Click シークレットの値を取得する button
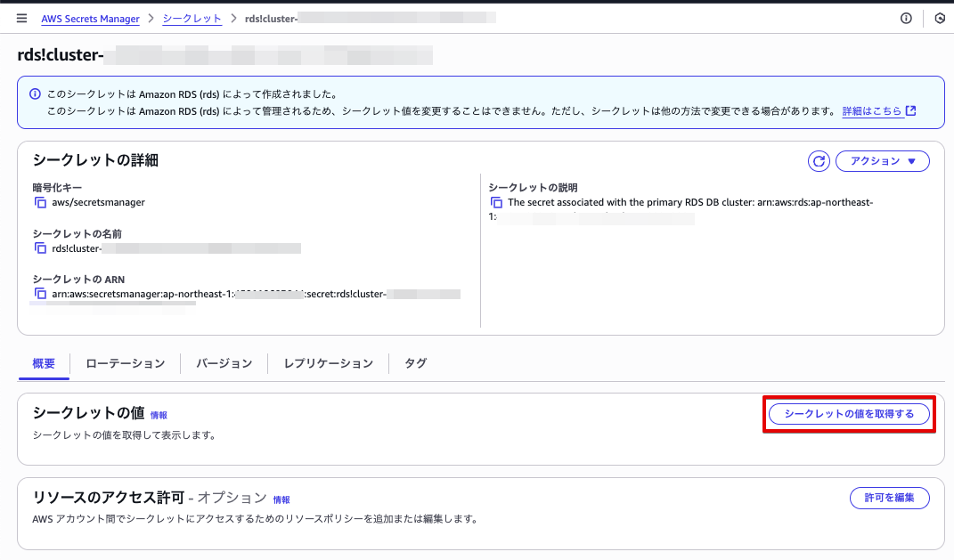The height and width of the screenshot is (560, 954). [849, 414]
